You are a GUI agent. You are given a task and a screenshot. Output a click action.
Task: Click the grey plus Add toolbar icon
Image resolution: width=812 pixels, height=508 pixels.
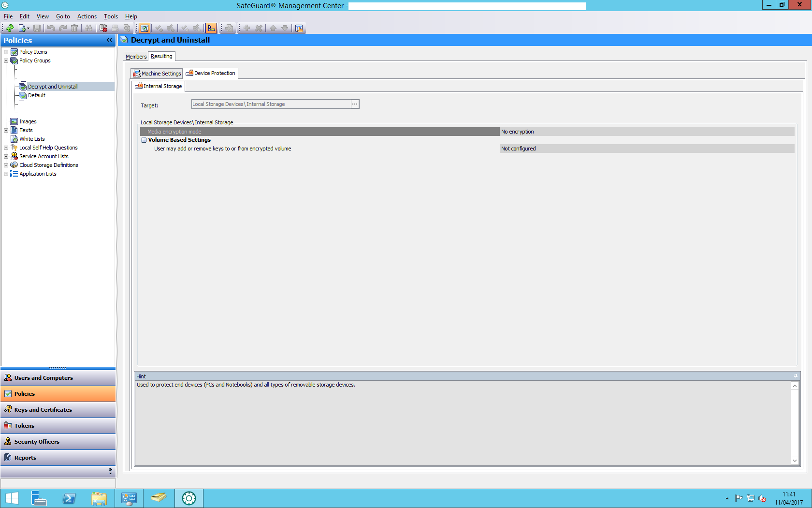246,28
